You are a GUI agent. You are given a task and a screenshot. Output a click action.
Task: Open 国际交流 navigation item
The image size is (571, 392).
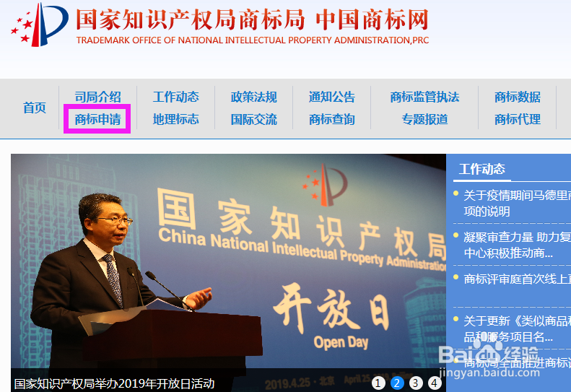coord(254,119)
